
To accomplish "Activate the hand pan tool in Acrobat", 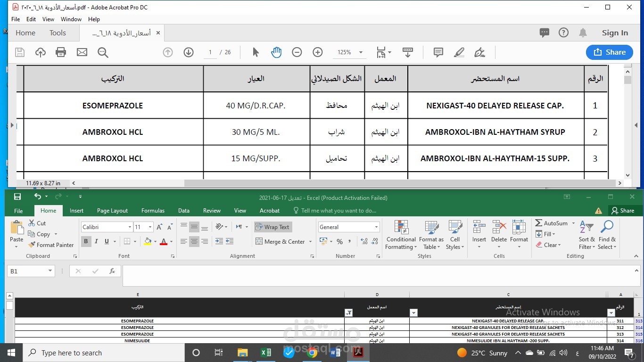I will (x=276, y=52).
